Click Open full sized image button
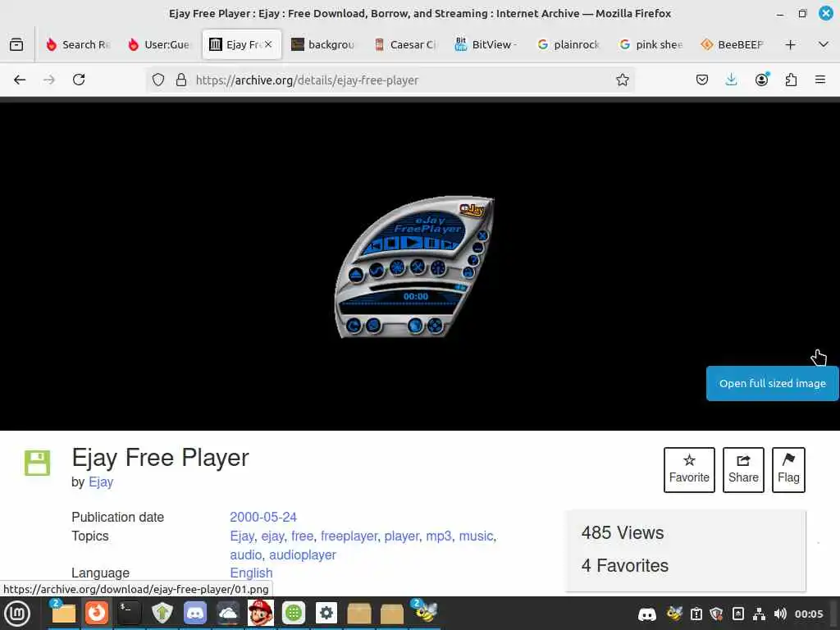840x630 pixels. [772, 384]
